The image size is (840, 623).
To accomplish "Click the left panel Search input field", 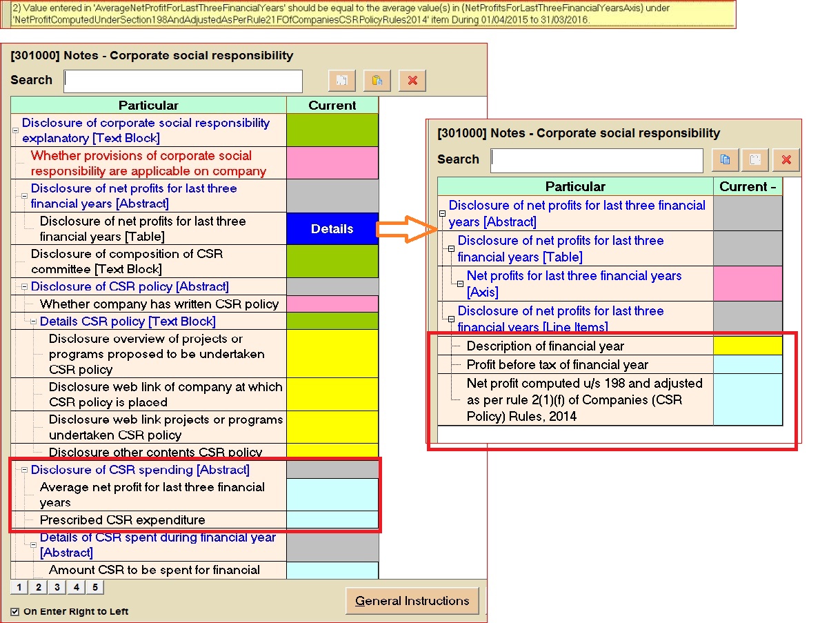I will point(183,81).
